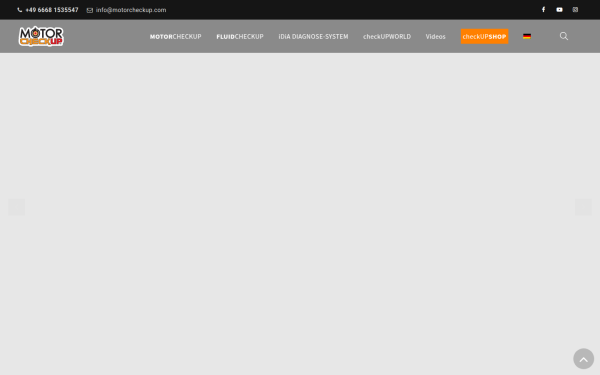Open the FLUIDCHECKUP menu item
Screen dimensions: 600x375
240,37
